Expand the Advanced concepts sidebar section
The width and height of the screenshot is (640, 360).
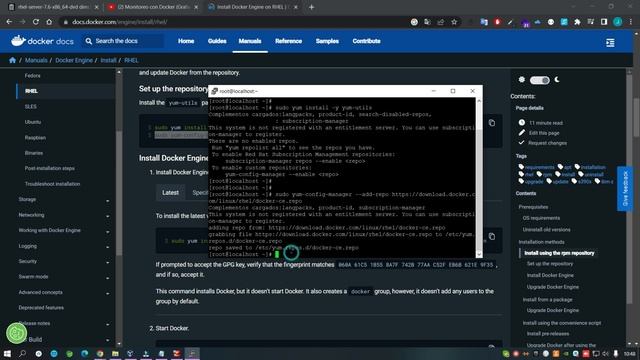click(108, 293)
